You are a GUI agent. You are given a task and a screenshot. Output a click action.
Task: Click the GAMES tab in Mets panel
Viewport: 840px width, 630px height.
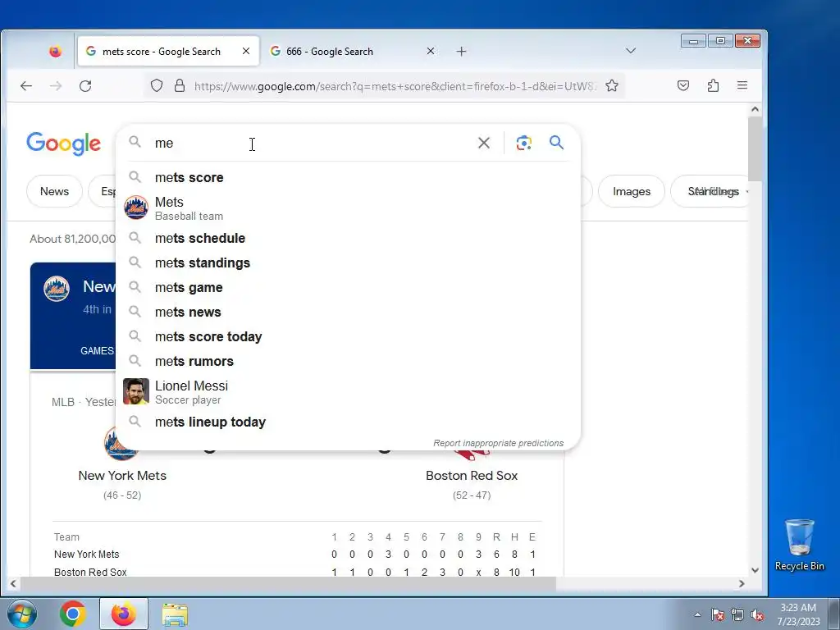coord(97,351)
